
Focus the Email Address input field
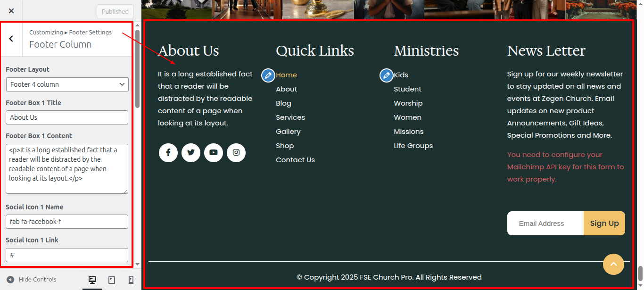coord(545,224)
